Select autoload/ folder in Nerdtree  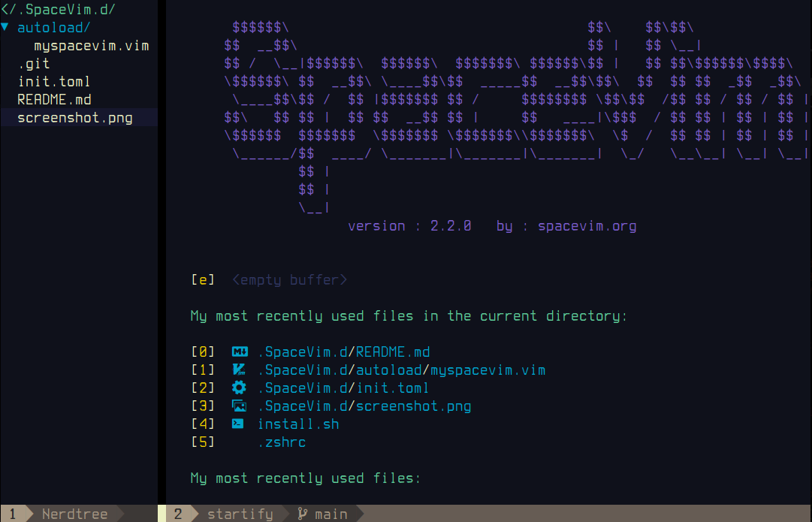coord(54,28)
